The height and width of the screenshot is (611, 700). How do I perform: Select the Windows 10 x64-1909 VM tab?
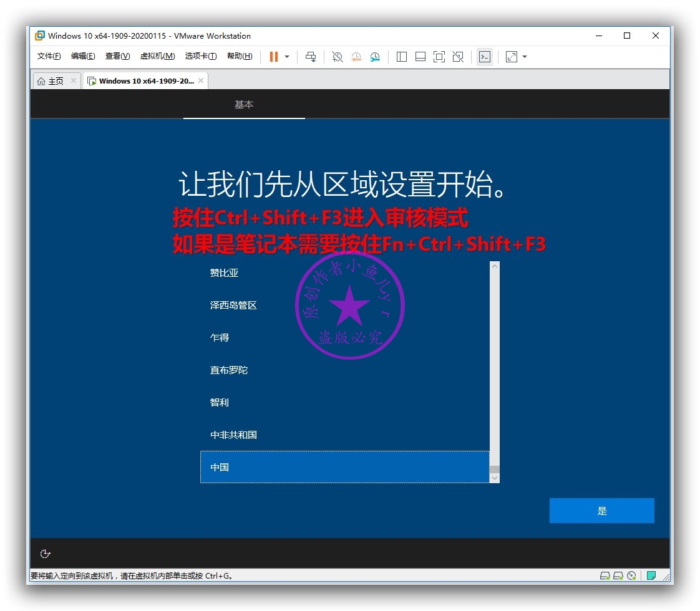[145, 81]
